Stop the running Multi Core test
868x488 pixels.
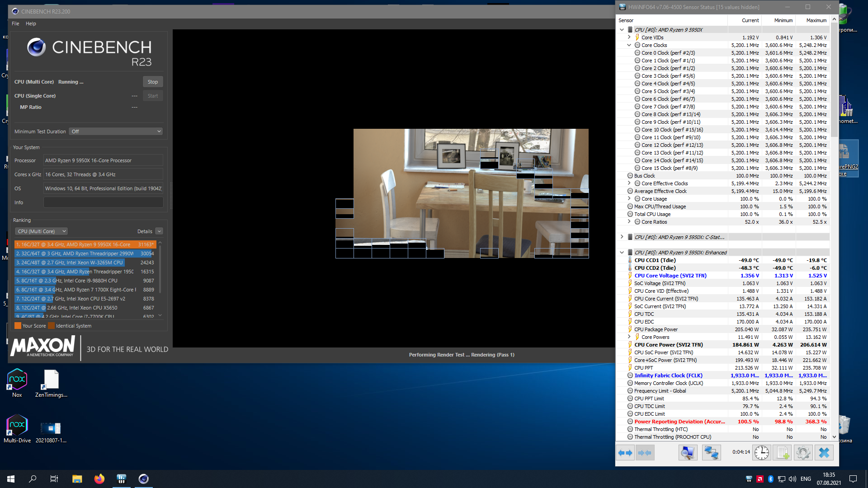click(153, 82)
